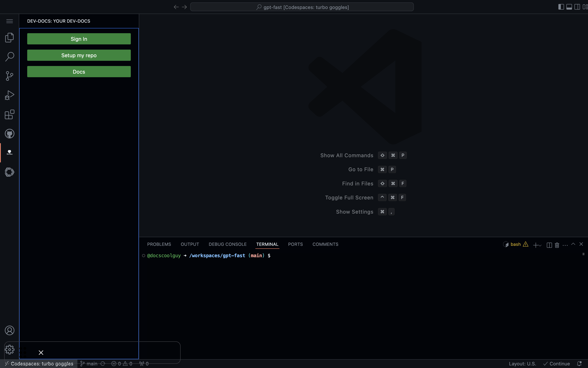
Task: Maximize panel size with chevron up
Action: point(573,244)
